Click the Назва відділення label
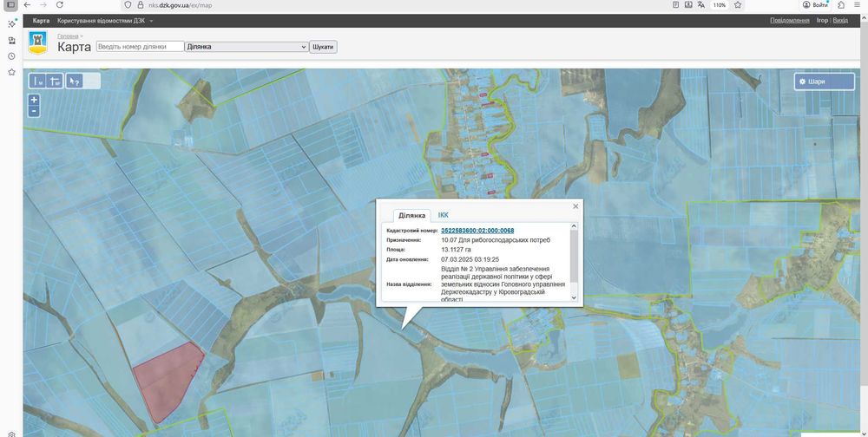Screen dimensions: 868x437 tap(409, 284)
